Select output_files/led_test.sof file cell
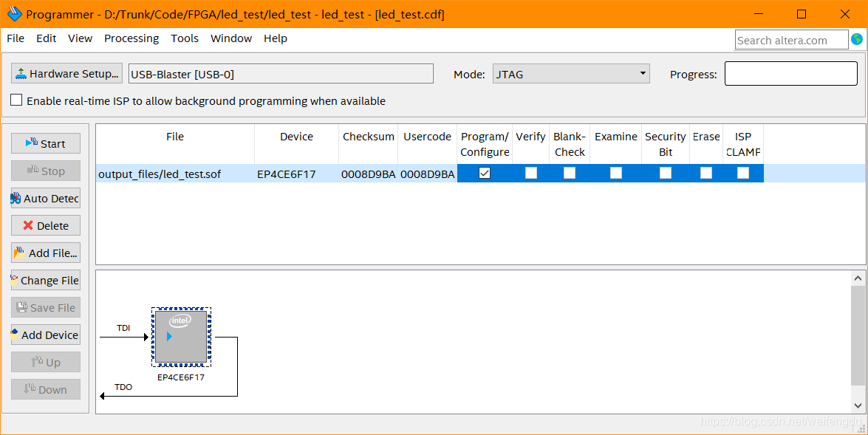Image resolution: width=868 pixels, height=435 pixels. (175, 174)
